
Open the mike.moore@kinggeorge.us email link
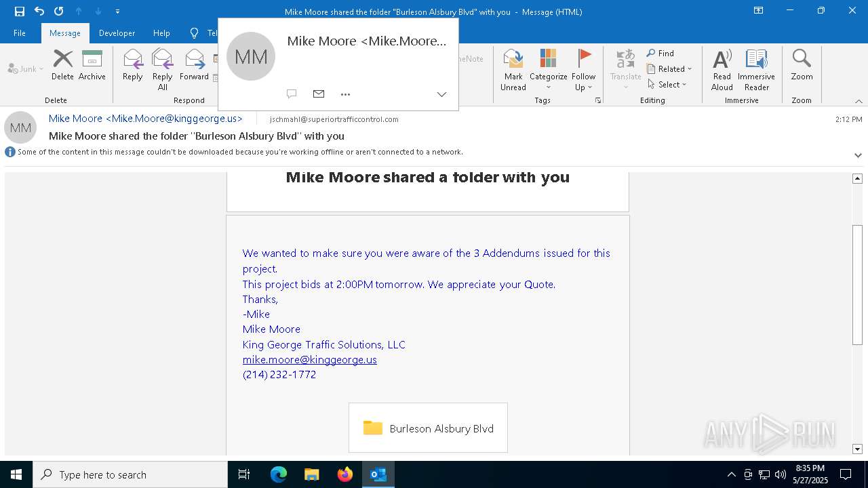pyautogui.click(x=310, y=360)
